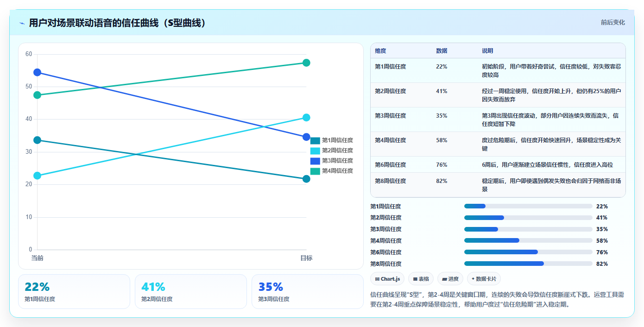The image size is (644, 327).
Task: Toggle 第4周信任度 legend color swatch
Action: click(315, 171)
